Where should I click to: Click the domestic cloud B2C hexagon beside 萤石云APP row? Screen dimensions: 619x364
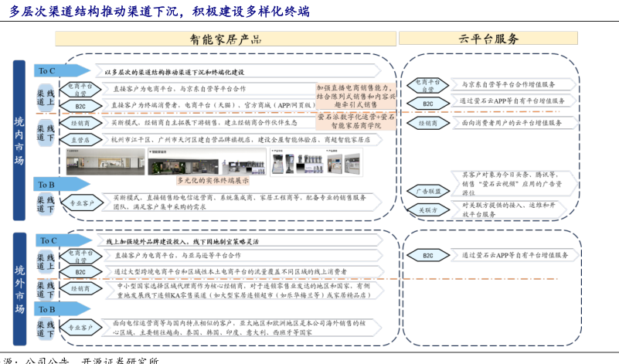428,104
